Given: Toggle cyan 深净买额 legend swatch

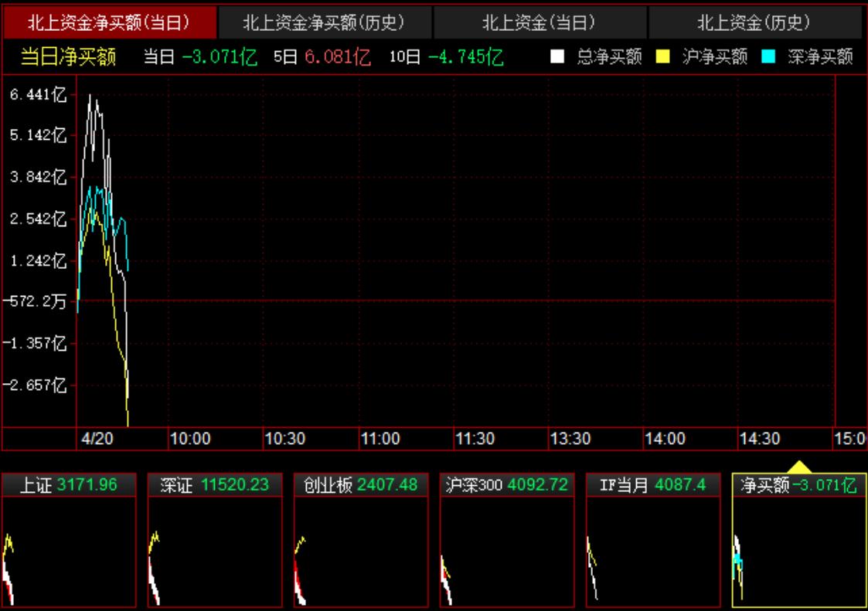Looking at the screenshot, I should click(768, 57).
